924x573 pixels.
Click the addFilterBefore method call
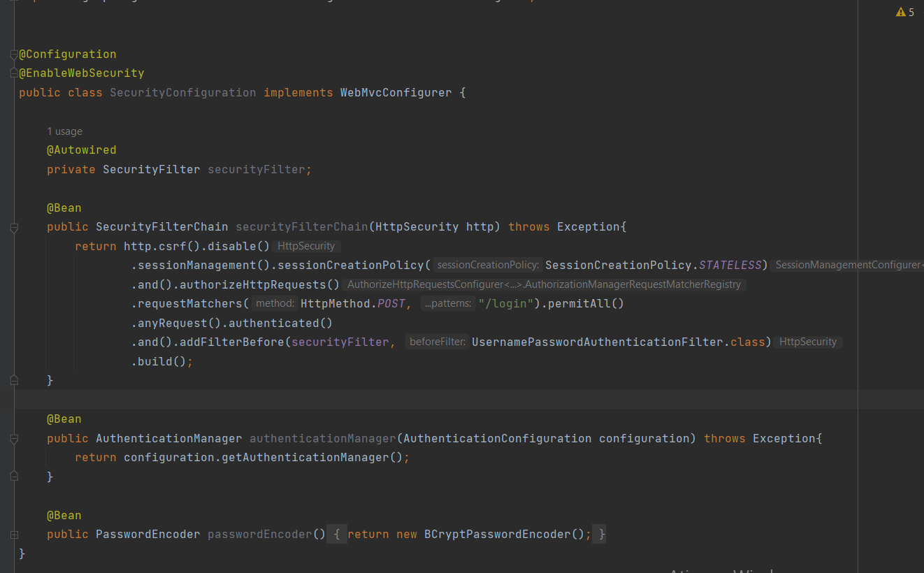232,342
